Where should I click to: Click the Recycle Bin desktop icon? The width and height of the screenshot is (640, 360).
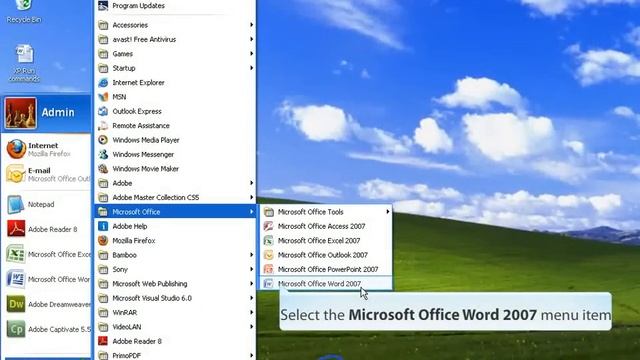point(24,11)
